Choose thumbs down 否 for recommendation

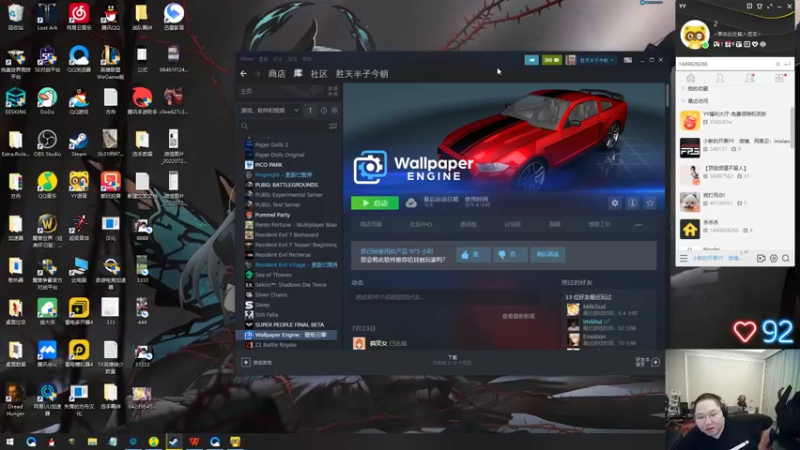[x=510, y=254]
